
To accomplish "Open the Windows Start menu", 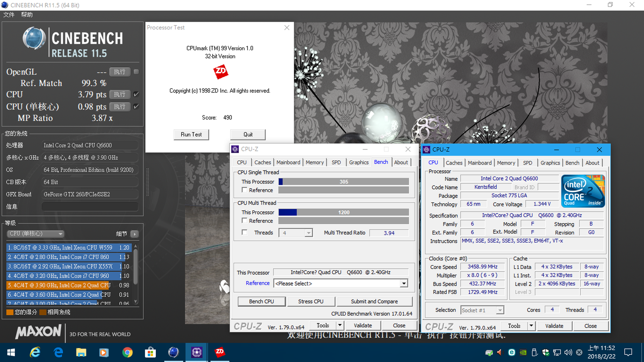I will (x=11, y=352).
